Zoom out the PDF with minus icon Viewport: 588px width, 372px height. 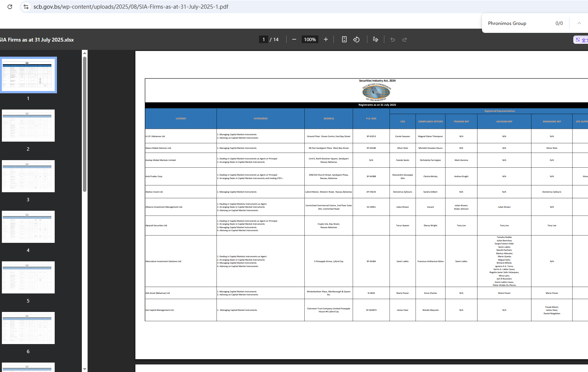(x=294, y=39)
